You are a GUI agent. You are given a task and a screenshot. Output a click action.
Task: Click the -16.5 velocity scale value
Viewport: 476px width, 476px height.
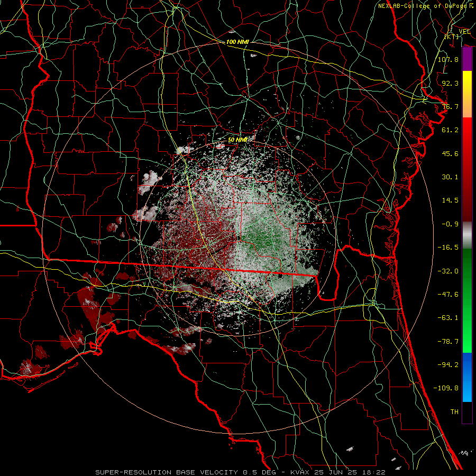pyautogui.click(x=448, y=248)
